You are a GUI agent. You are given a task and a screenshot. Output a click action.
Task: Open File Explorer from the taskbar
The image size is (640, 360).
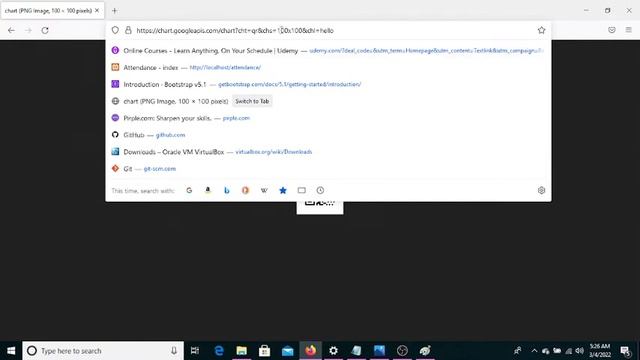[x=242, y=351]
